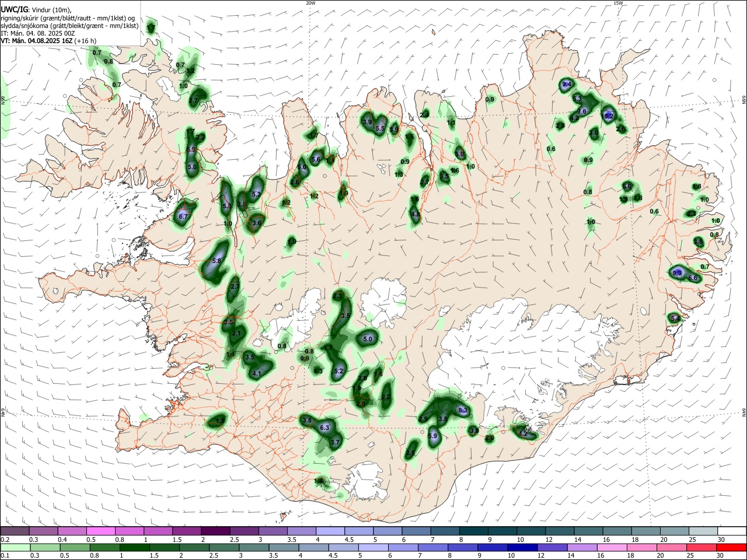
Task: Click the 5.4 value on the southeast coast
Action: (675, 318)
